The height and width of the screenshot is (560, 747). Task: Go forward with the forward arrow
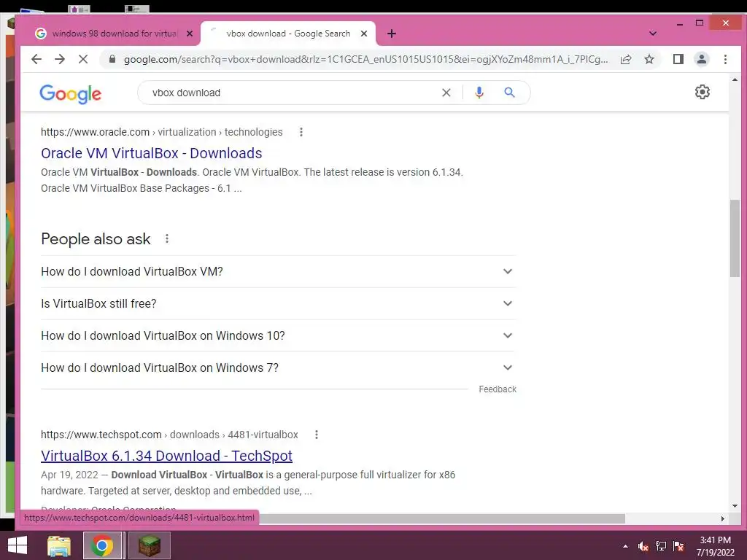pyautogui.click(x=60, y=59)
